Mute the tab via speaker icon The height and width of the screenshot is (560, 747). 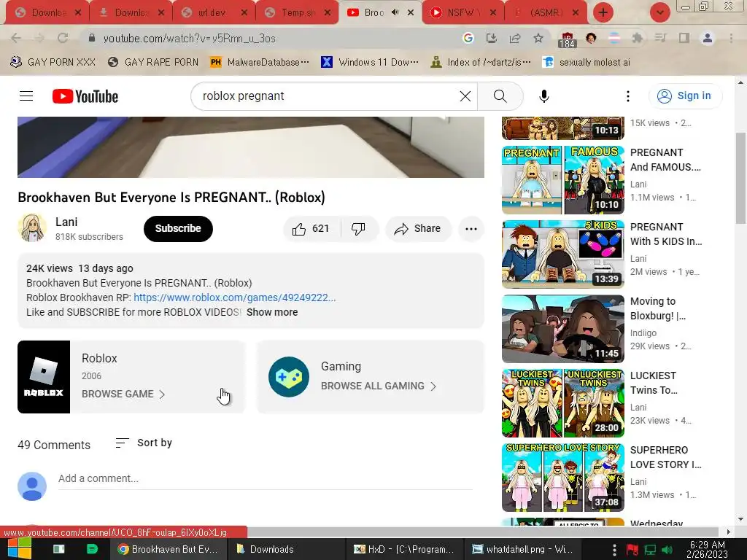[x=395, y=12]
